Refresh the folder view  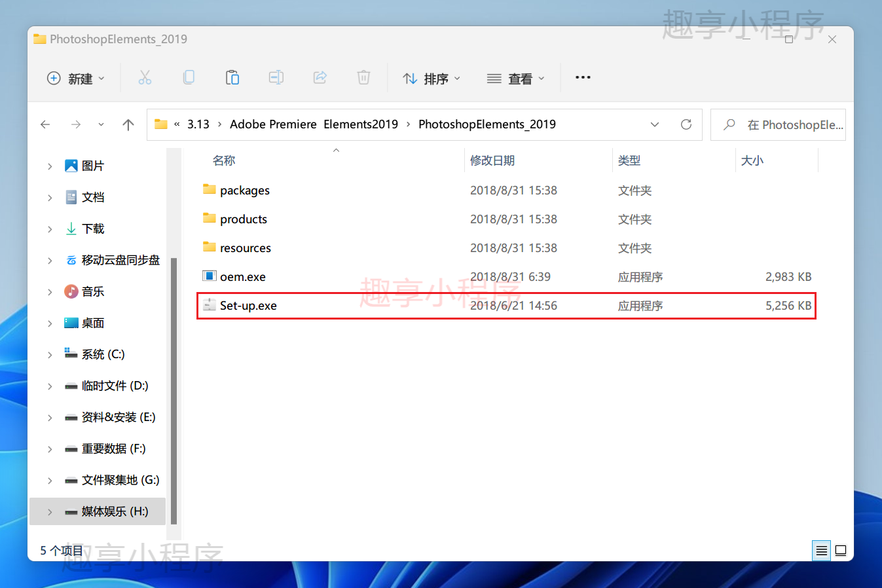pos(686,124)
